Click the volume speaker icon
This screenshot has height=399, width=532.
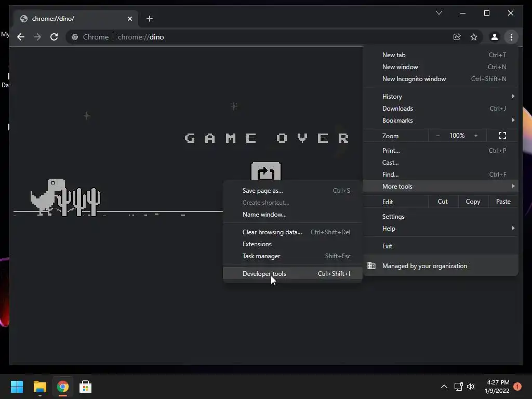click(x=471, y=387)
